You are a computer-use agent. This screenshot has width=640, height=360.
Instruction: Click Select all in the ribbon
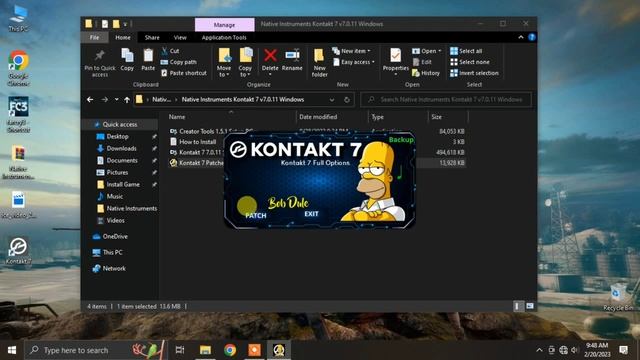pos(466,51)
